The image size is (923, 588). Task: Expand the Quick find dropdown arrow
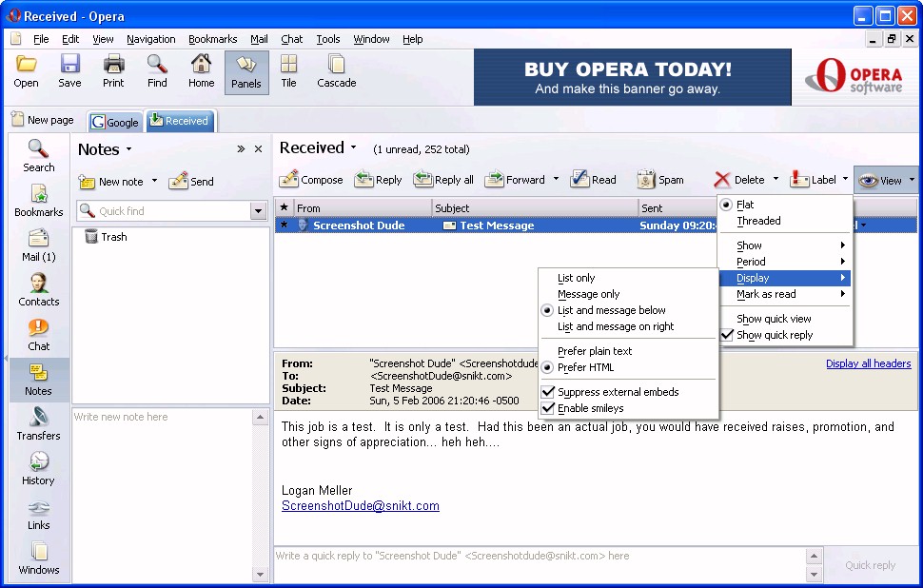(x=258, y=211)
